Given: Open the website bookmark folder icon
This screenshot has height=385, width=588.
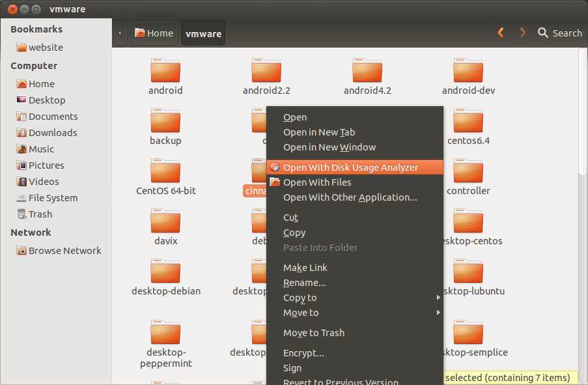Looking at the screenshot, I should click(21, 48).
